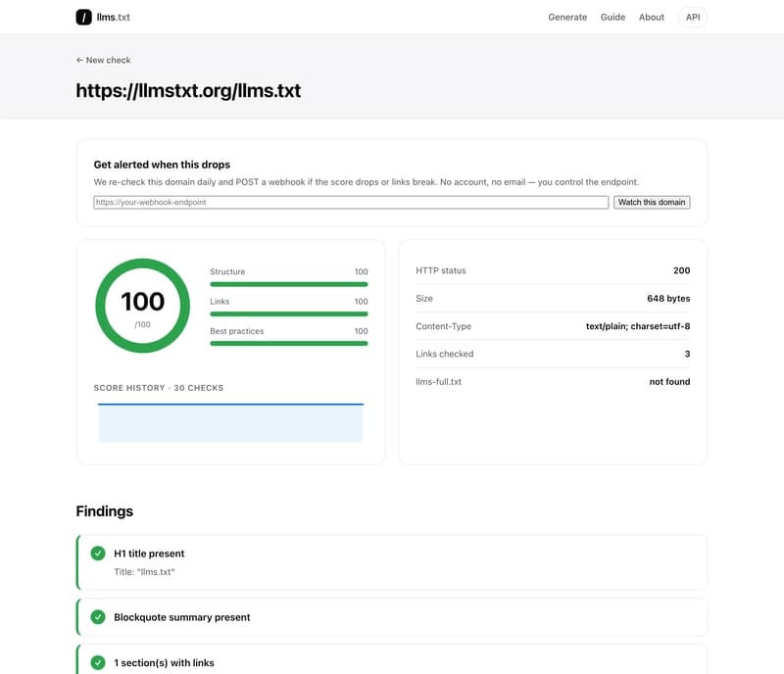
Task: Click the score history chart
Action: tap(230, 422)
